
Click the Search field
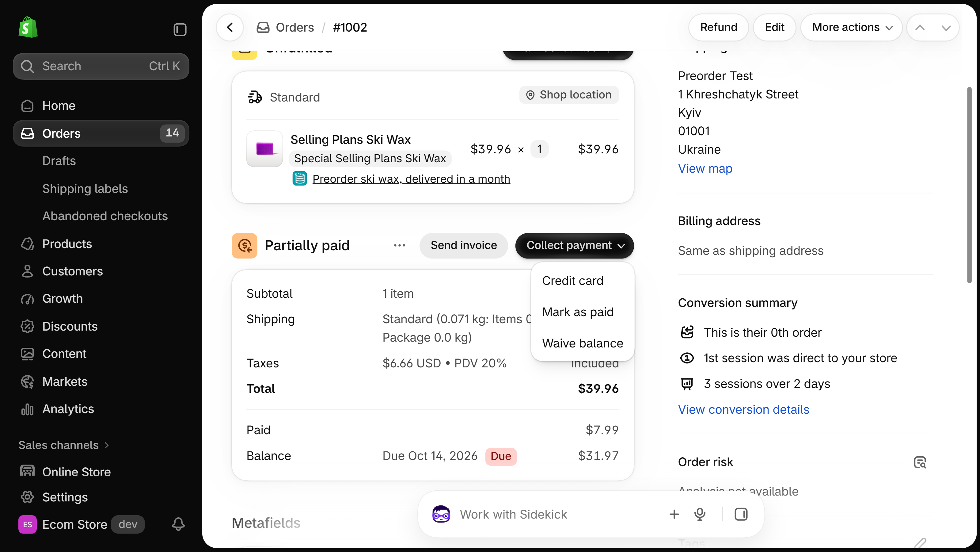(101, 66)
